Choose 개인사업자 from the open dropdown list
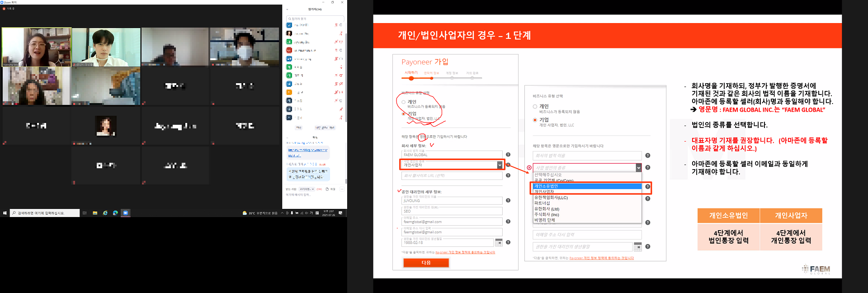Image resolution: width=868 pixels, height=293 pixels. point(587,192)
